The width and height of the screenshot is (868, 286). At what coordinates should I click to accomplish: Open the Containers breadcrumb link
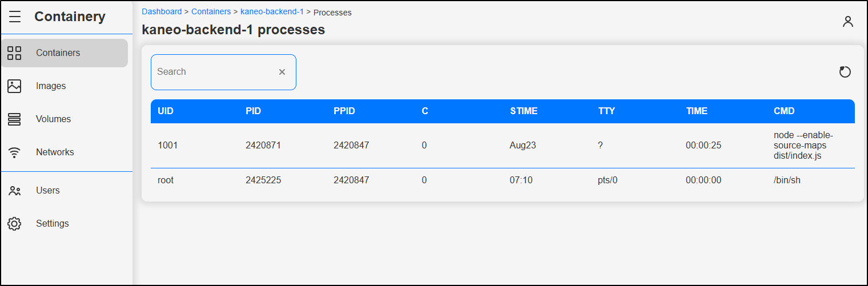[x=211, y=11]
